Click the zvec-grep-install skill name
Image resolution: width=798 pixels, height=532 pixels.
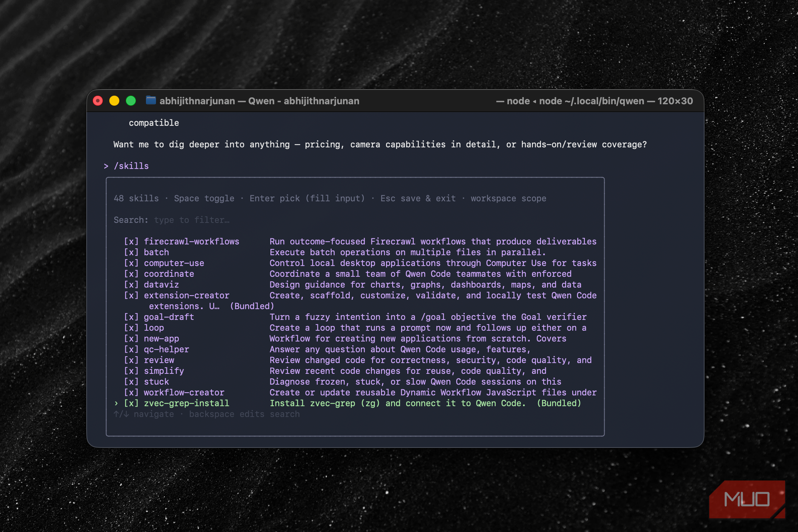(x=187, y=403)
